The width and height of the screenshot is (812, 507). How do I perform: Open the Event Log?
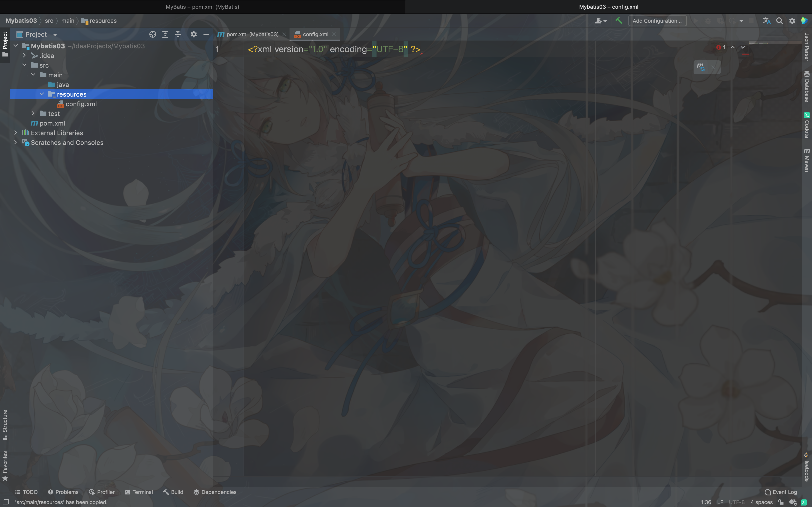coord(780,492)
